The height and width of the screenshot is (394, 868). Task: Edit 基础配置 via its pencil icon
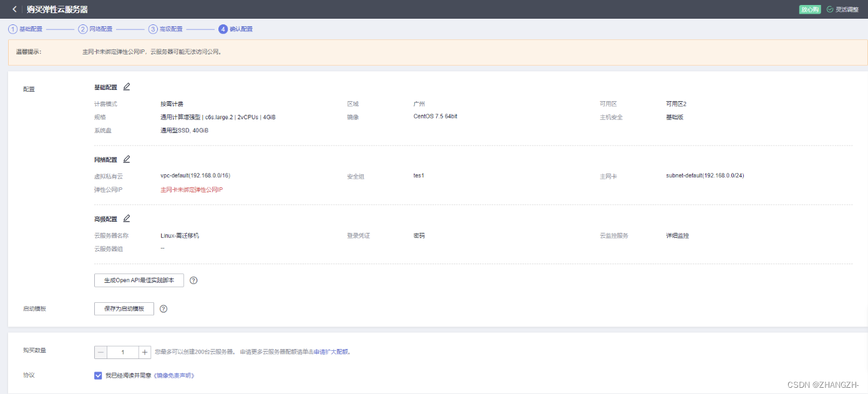pos(127,87)
